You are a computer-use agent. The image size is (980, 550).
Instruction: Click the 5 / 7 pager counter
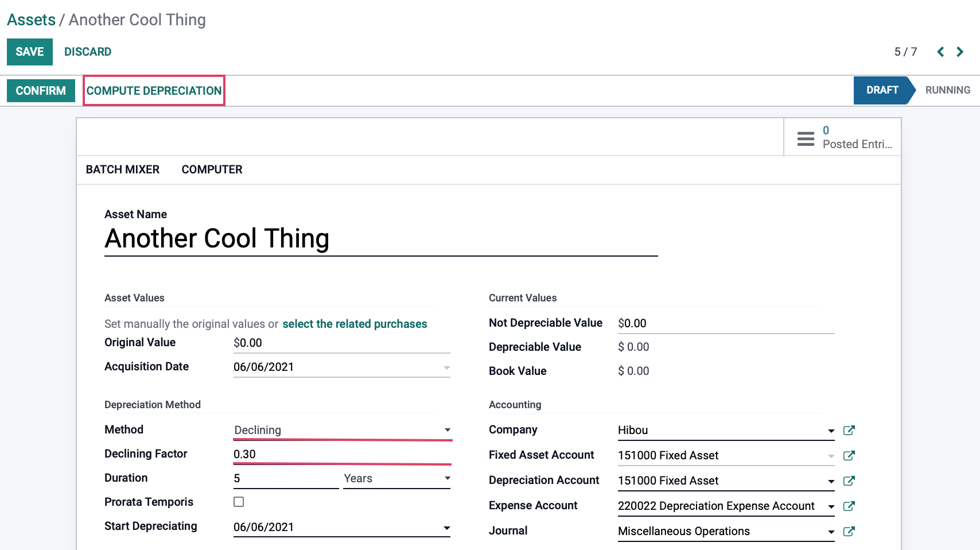pos(905,52)
